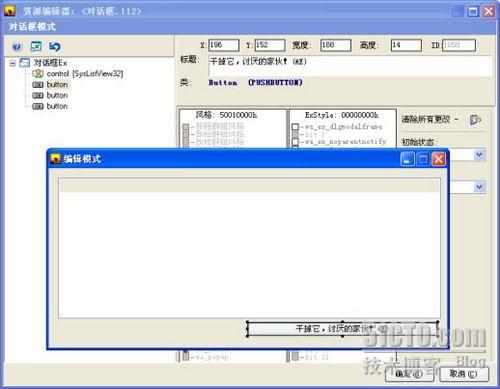The height and width of the screenshot is (389, 500).
Task: Close the 编辑模式 window
Action: click(x=438, y=159)
